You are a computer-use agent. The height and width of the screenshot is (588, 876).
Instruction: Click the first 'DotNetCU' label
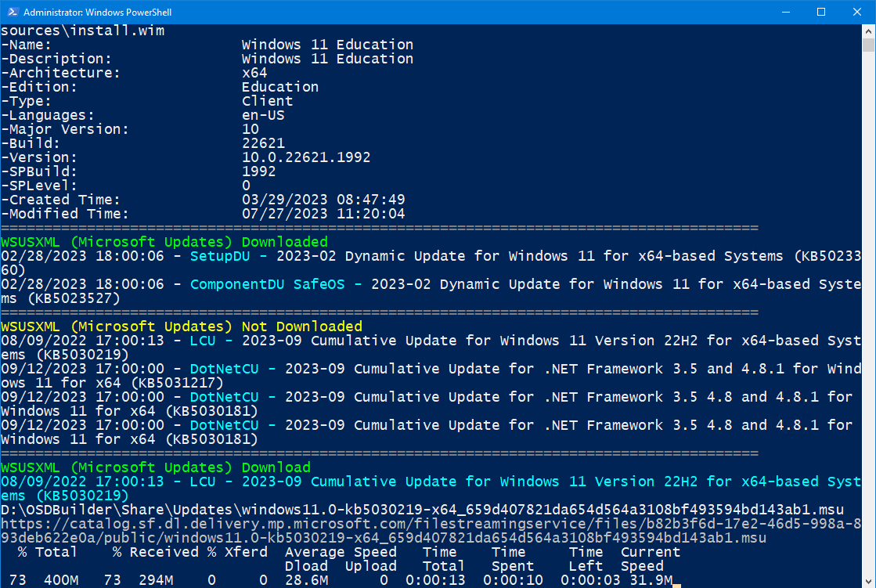point(225,369)
